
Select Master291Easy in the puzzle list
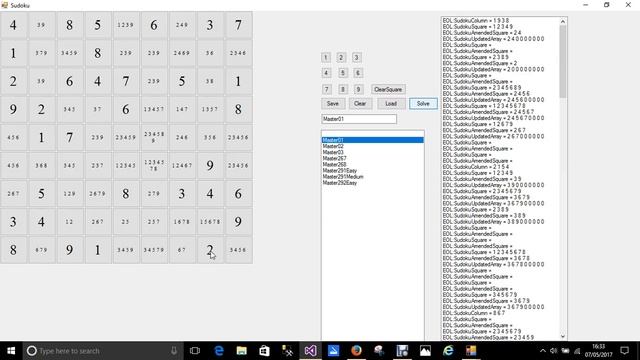(372, 171)
